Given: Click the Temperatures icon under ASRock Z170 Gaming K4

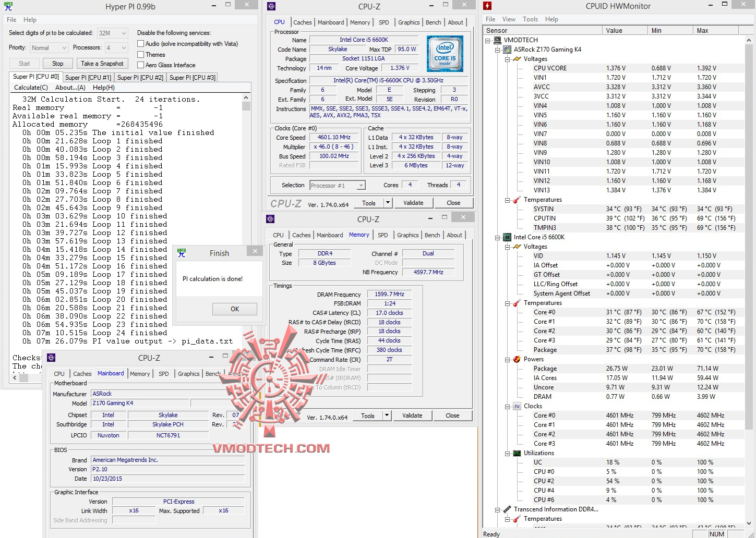Looking at the screenshot, I should click(517, 200).
